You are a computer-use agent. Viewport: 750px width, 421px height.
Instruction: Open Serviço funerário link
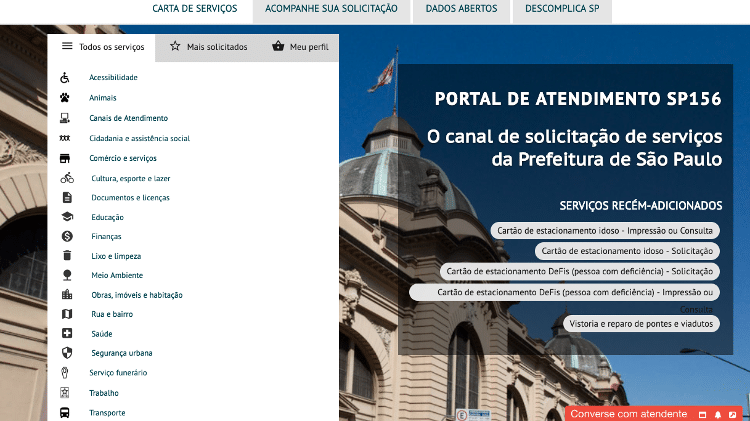[x=118, y=373]
